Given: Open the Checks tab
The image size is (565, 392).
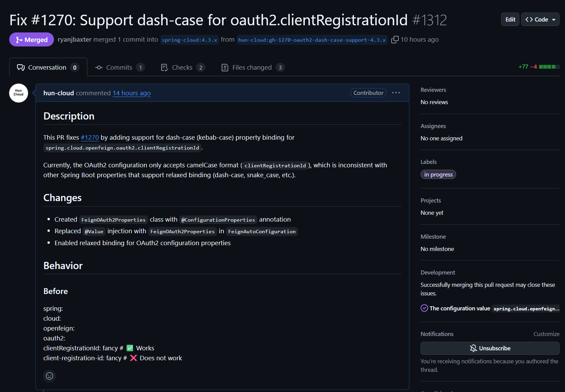Looking at the screenshot, I should click(183, 67).
